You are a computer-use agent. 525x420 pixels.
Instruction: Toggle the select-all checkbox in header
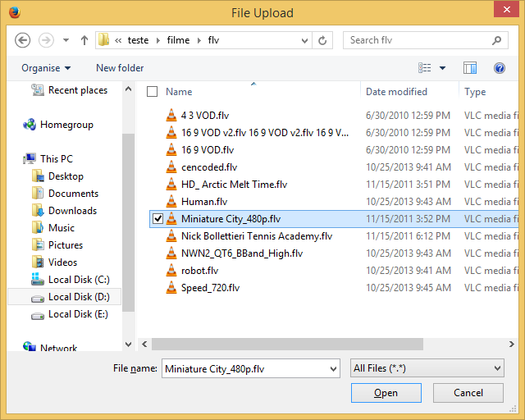pos(153,91)
